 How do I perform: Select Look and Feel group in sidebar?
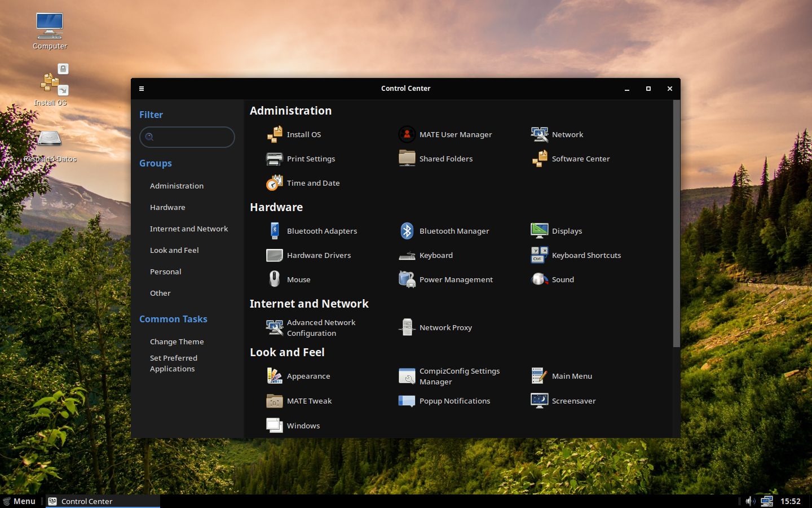(174, 250)
